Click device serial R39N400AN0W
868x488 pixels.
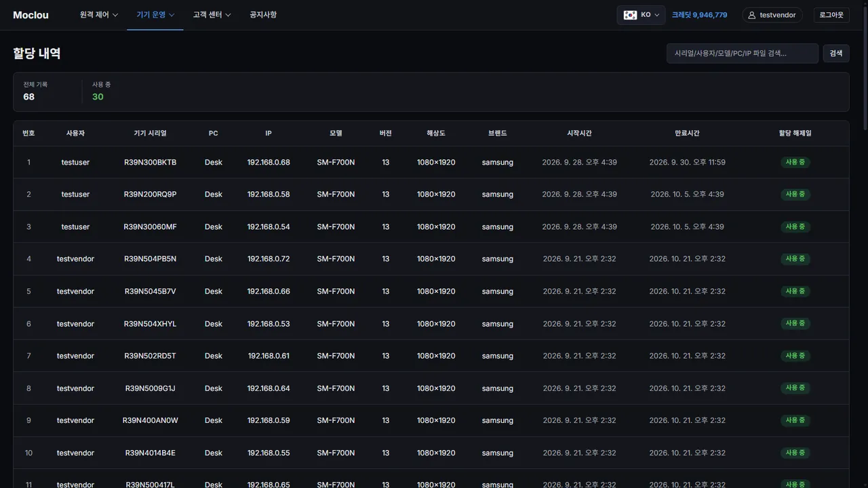pos(150,421)
